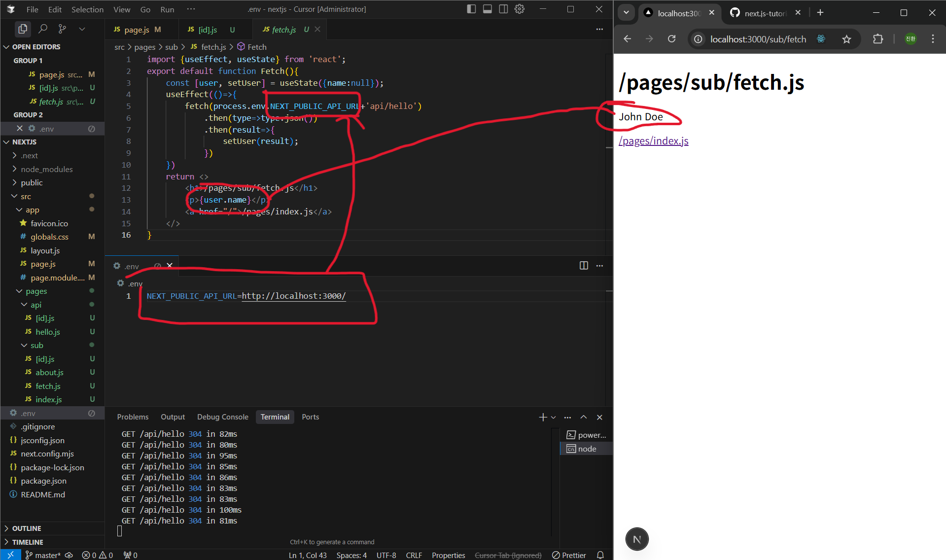946x560 pixels.
Task: Click the browser address bar URL
Action: 758,39
